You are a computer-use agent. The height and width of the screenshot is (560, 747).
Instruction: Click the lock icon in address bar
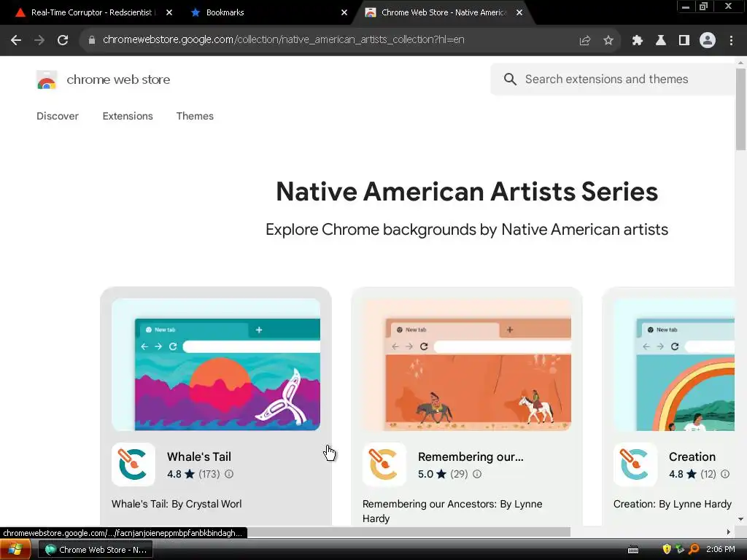[91, 40]
